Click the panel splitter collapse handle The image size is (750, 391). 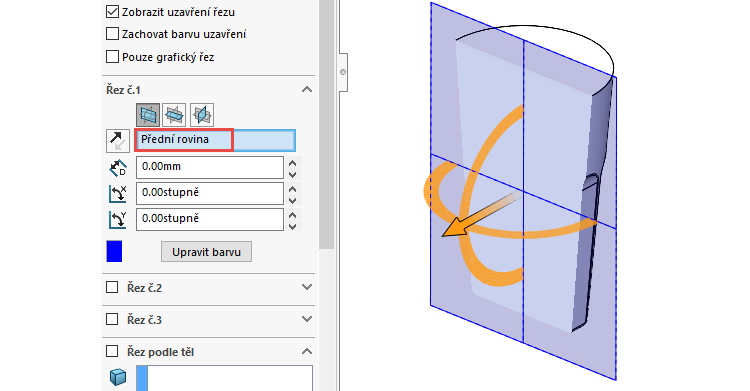(342, 72)
